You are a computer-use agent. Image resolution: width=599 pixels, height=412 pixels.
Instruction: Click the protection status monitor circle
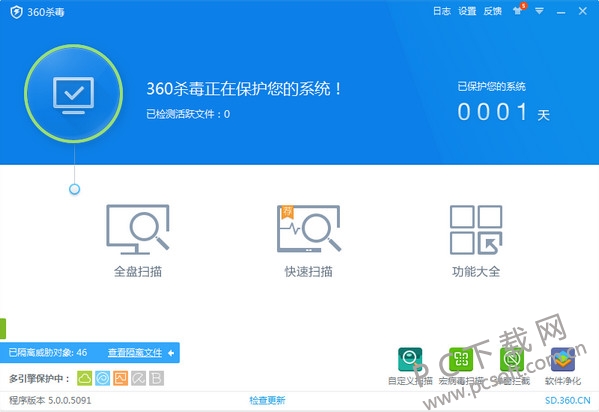73,94
